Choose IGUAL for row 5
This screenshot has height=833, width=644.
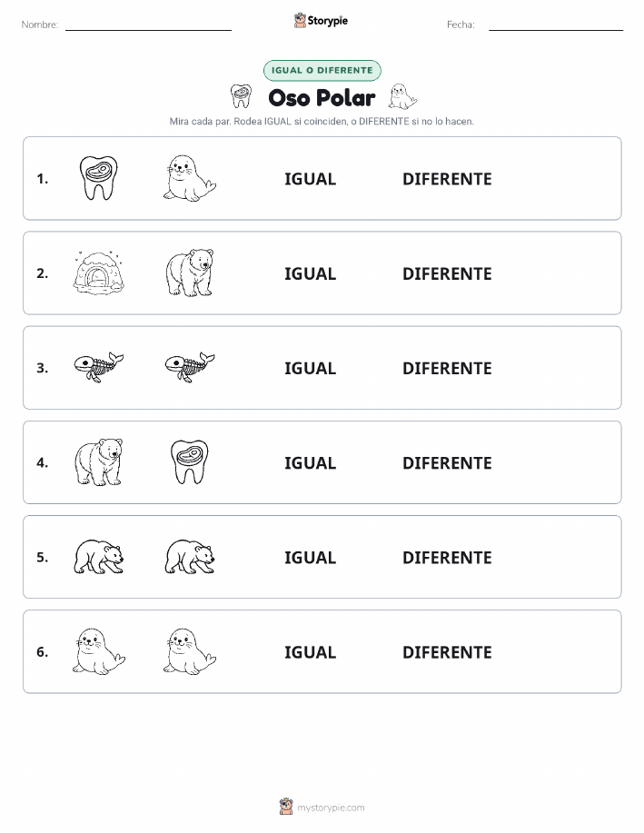311,557
